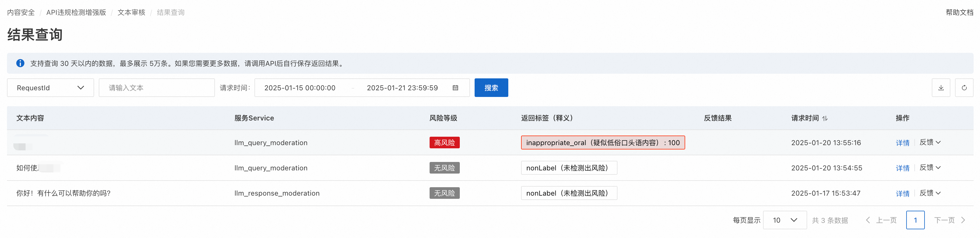The width and height of the screenshot is (980, 238).
Task: Open feedback dropdown for 13:54:55 row
Action: tap(930, 168)
